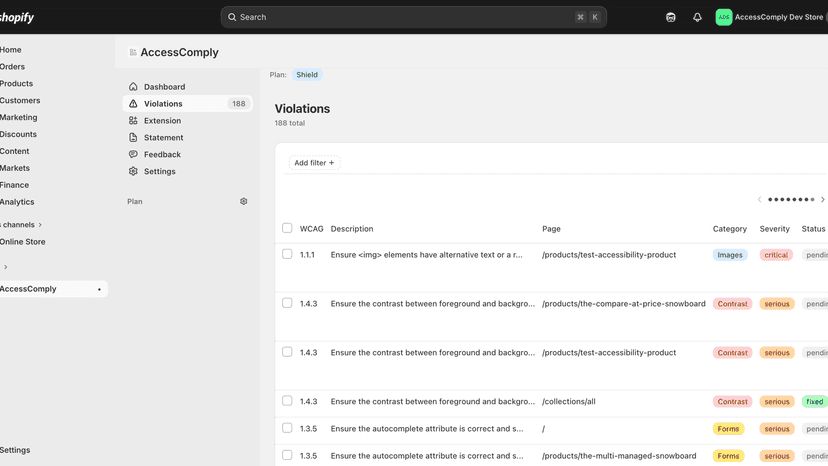The image size is (828, 466).
Task: Check the 1.3.5 autocomplete row for page /
Action: pyautogui.click(x=287, y=428)
